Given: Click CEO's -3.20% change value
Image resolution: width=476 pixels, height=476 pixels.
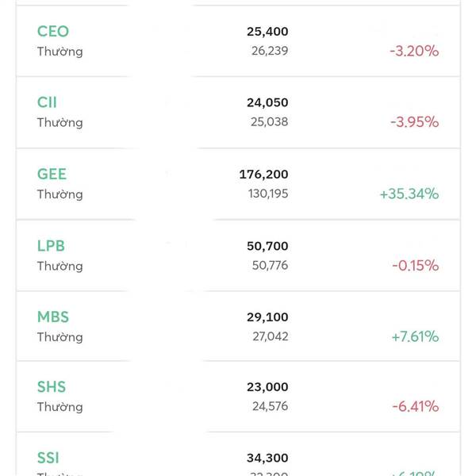Looking at the screenshot, I should tap(414, 51).
